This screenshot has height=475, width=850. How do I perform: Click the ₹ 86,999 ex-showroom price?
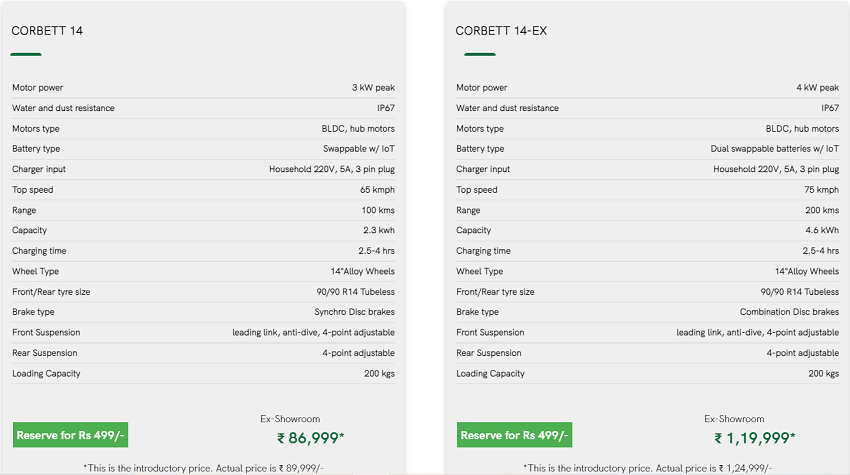coord(311,438)
